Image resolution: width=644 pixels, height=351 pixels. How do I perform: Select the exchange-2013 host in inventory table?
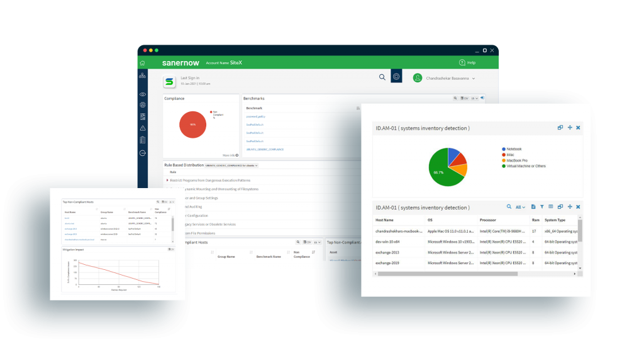tap(387, 252)
